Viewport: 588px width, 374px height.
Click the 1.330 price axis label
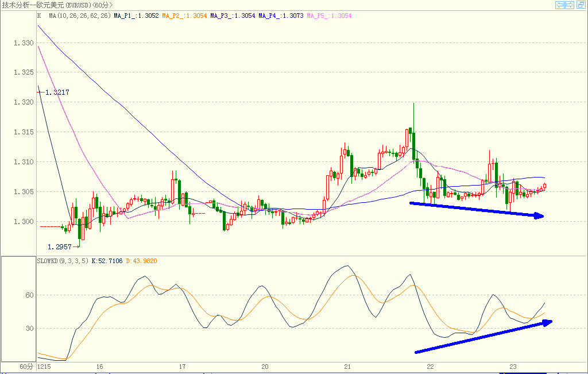point(24,43)
